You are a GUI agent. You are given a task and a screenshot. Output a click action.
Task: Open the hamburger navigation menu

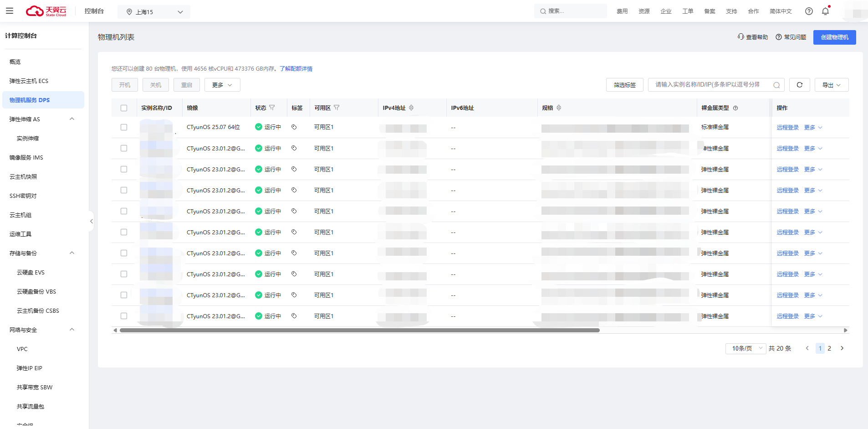(x=10, y=11)
